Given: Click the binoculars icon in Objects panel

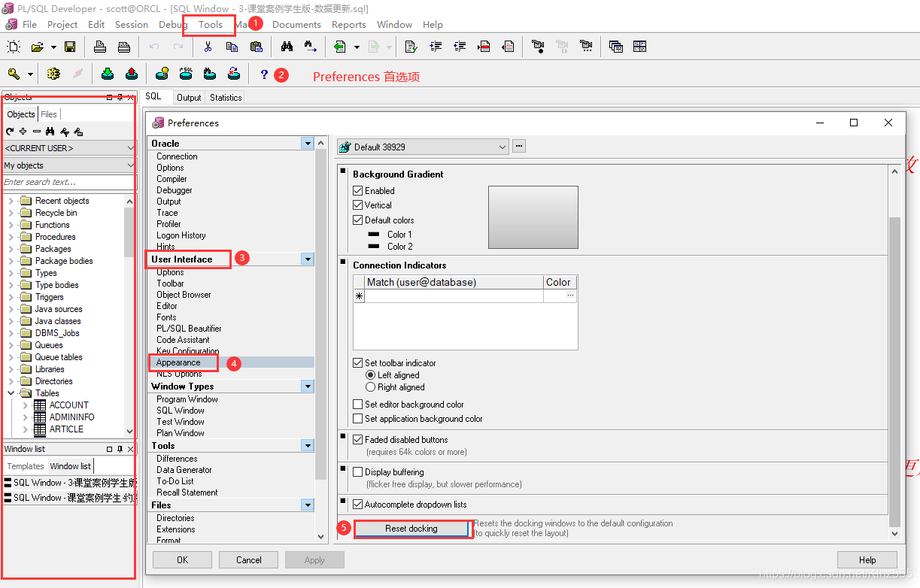Looking at the screenshot, I should pyautogui.click(x=50, y=132).
